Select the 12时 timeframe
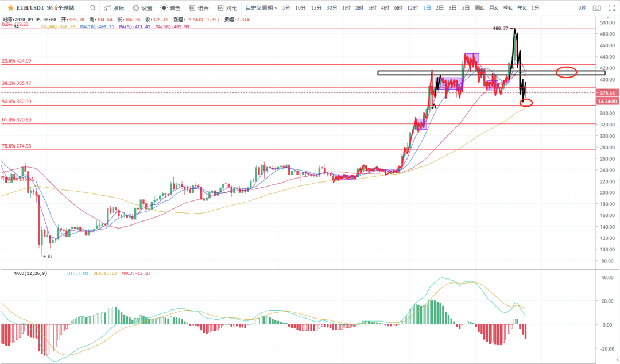620x364 pixels. click(x=412, y=8)
